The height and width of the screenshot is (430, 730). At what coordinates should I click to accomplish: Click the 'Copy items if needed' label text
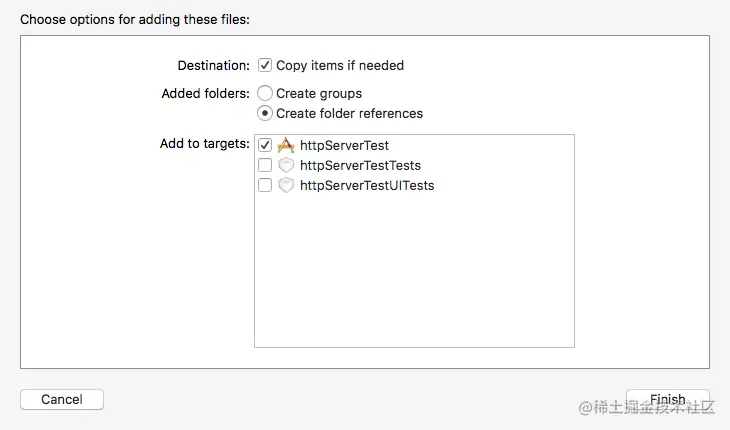pyautogui.click(x=340, y=65)
